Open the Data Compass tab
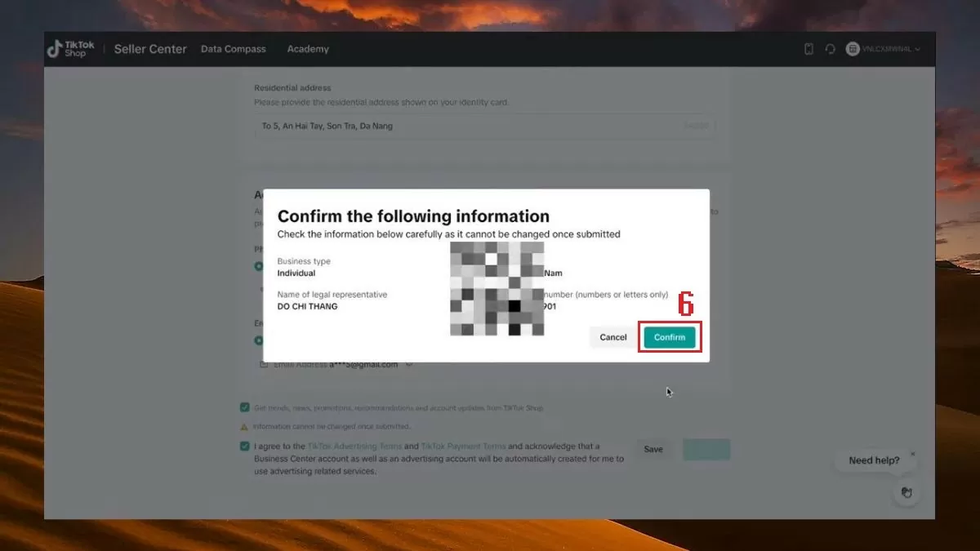Image resolution: width=980 pixels, height=551 pixels. pos(234,49)
